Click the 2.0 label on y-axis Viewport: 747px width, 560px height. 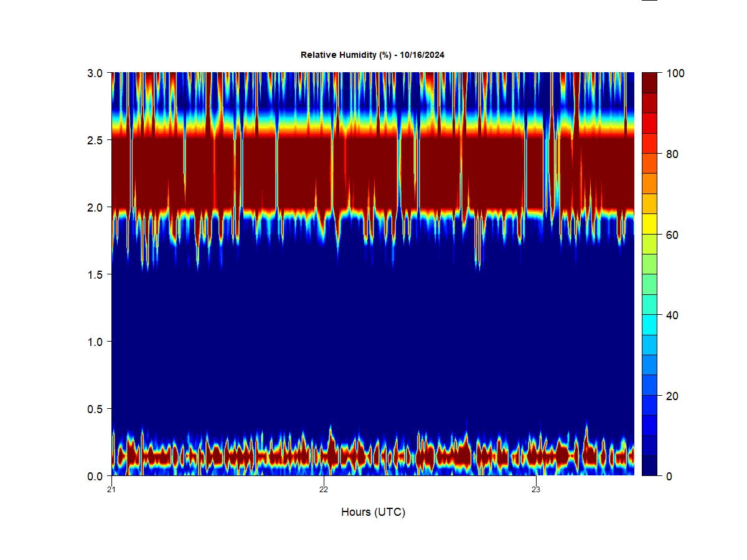[95, 207]
